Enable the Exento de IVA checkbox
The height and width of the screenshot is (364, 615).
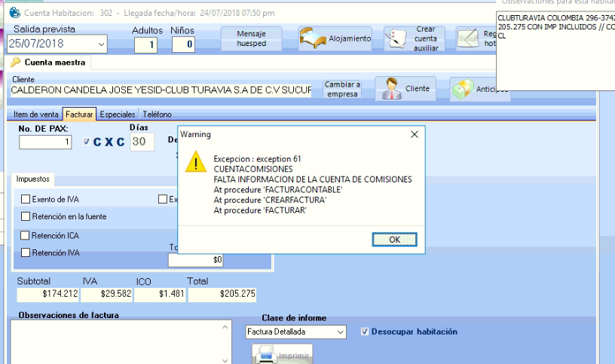tap(26, 200)
